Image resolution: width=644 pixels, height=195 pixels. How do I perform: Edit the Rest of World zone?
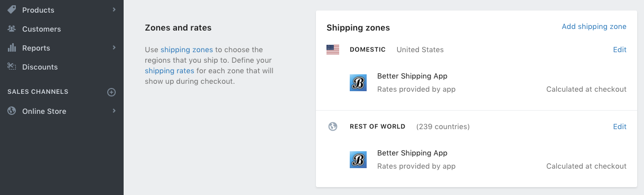tap(620, 126)
